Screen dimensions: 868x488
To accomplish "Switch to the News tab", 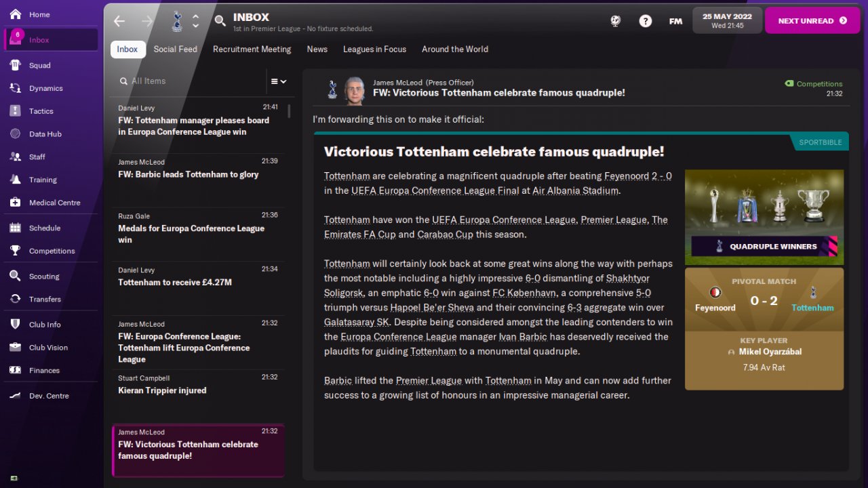I will tap(317, 49).
